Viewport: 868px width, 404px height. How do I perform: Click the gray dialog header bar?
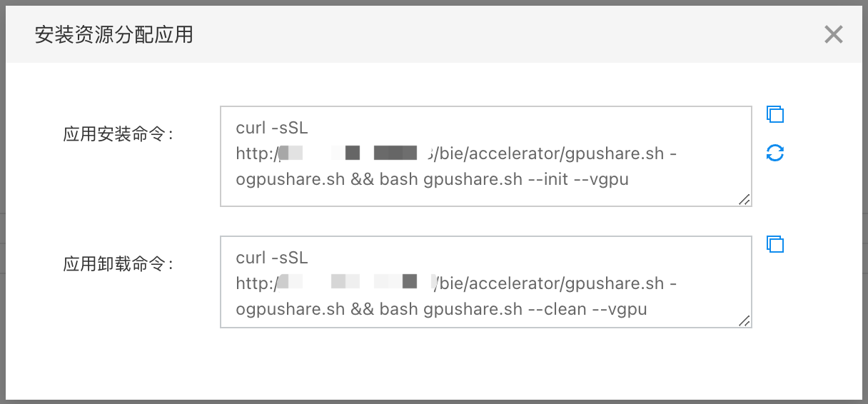click(434, 34)
